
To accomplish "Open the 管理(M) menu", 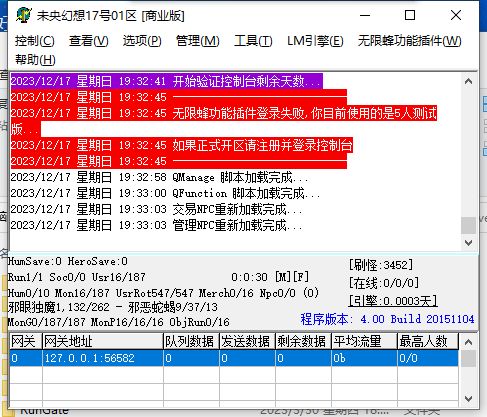I will click(197, 41).
